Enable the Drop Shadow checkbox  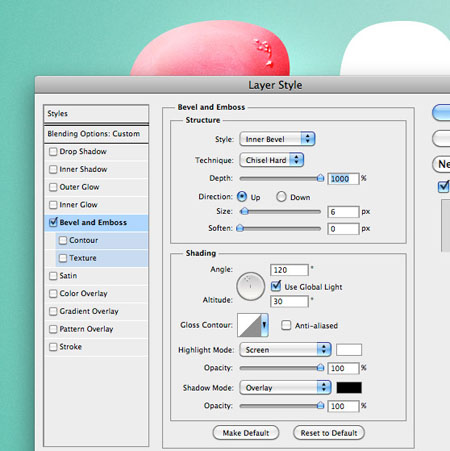click(53, 152)
